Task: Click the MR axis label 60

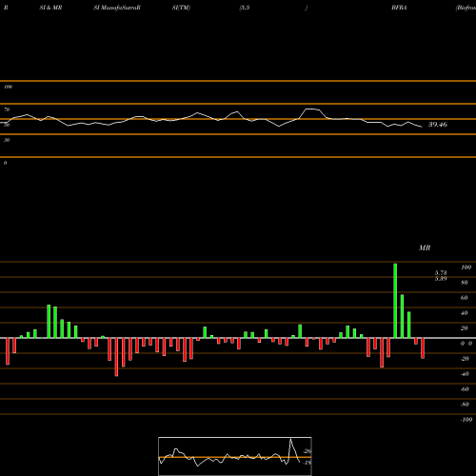Action: (465, 298)
